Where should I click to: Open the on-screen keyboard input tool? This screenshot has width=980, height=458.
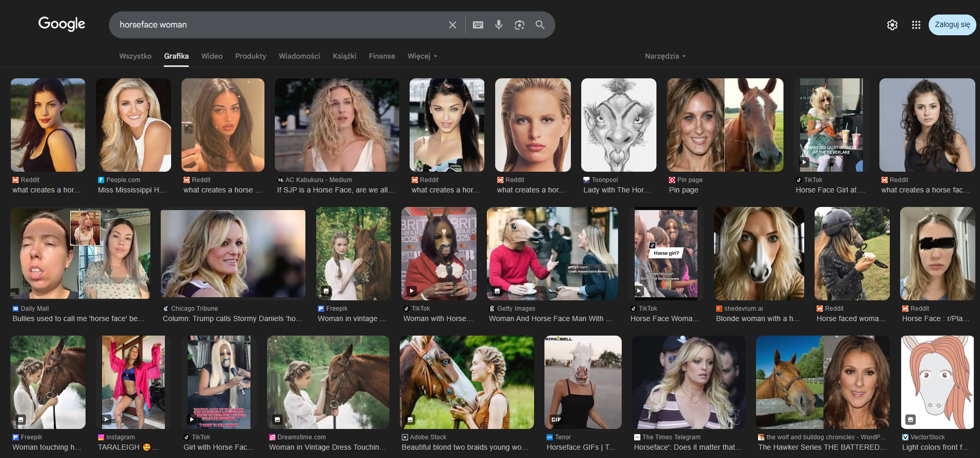point(478,25)
